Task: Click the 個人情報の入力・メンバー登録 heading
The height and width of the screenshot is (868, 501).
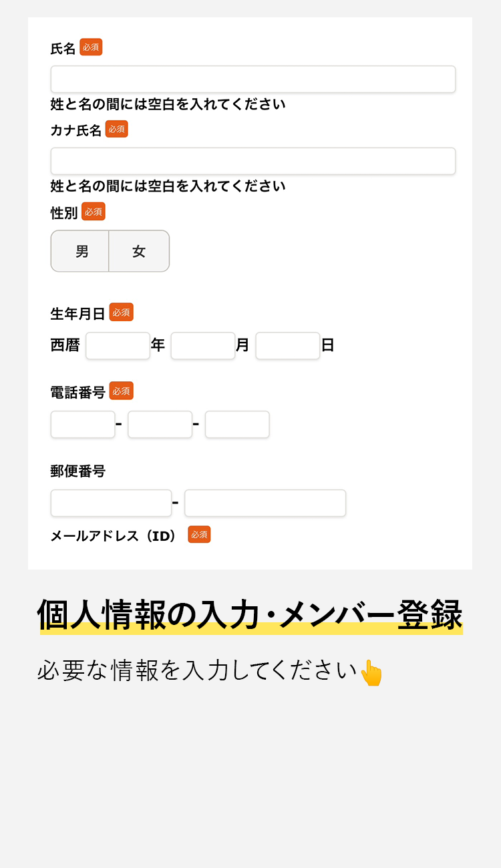Action: pos(250,616)
